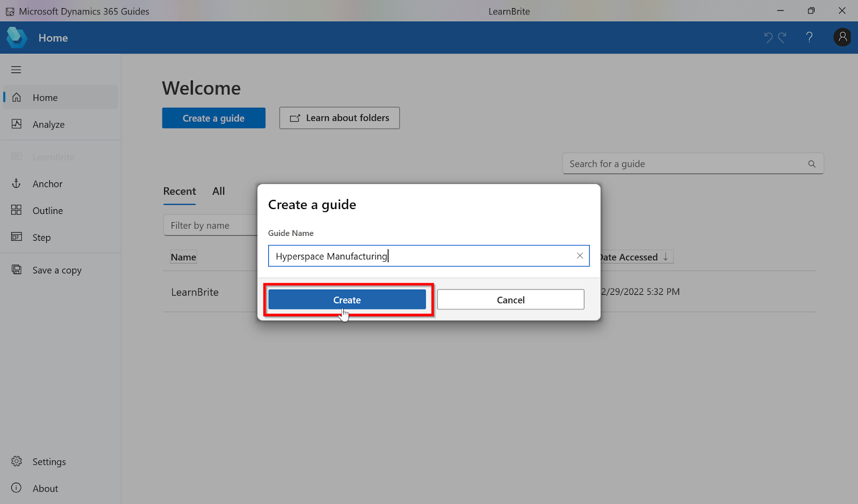Click the search magnifier icon

coord(812,164)
